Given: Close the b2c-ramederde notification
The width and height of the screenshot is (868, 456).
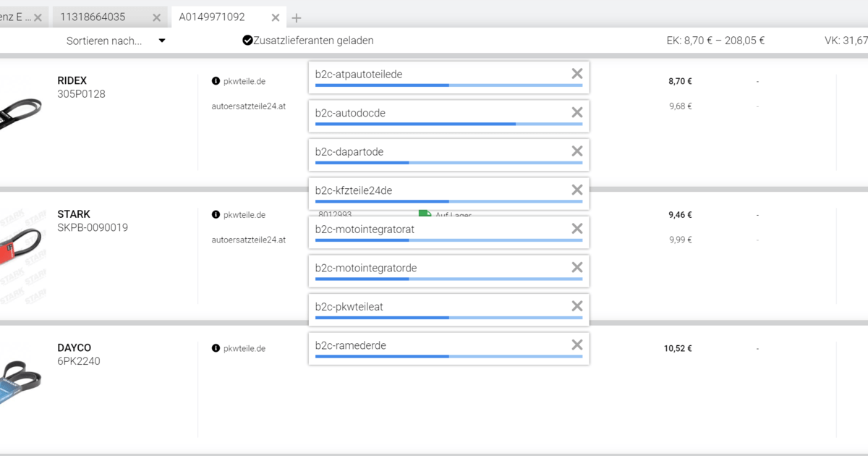Looking at the screenshot, I should [576, 345].
